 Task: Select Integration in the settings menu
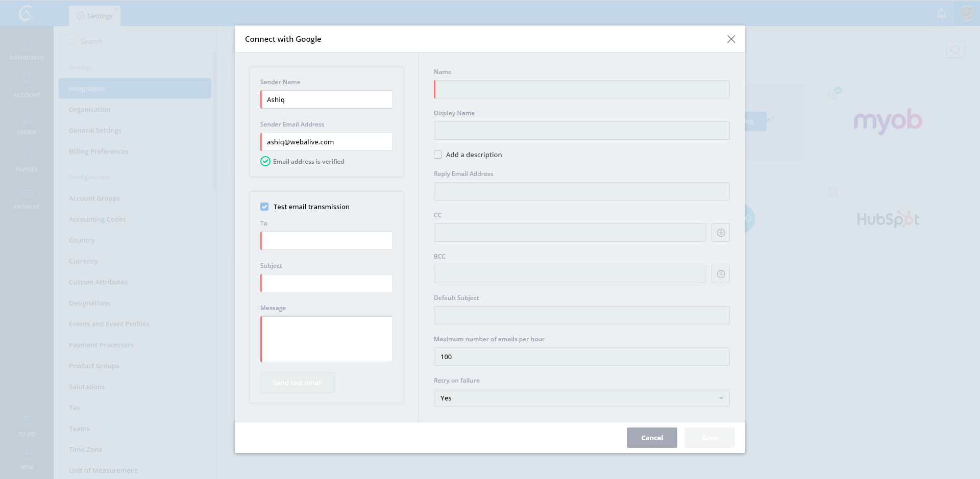click(135, 88)
